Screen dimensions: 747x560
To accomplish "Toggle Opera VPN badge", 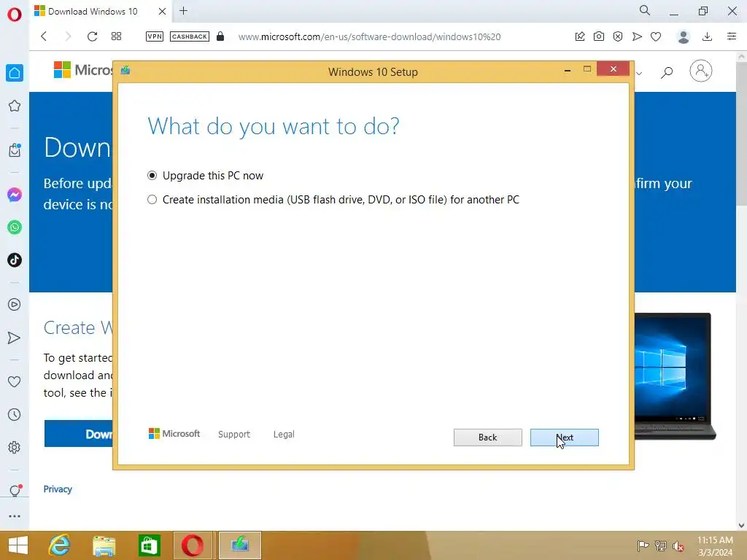I will click(x=155, y=36).
